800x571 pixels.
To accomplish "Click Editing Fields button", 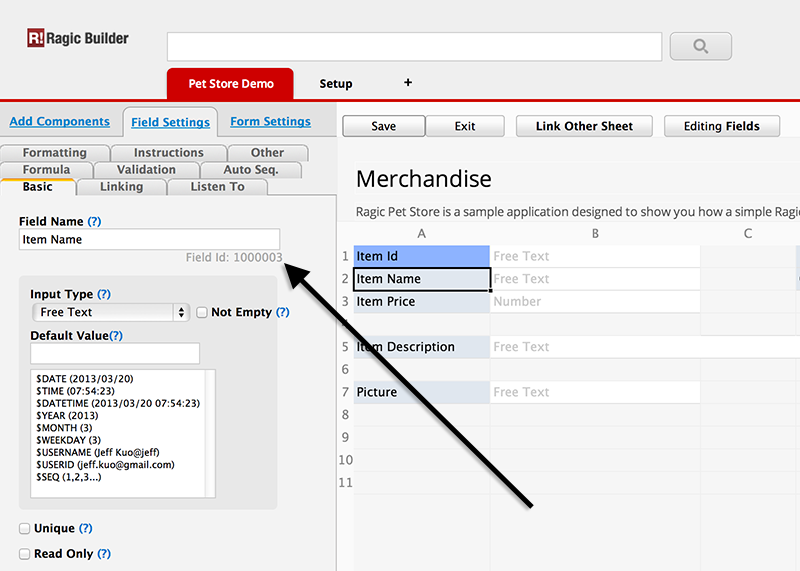I will (x=721, y=126).
